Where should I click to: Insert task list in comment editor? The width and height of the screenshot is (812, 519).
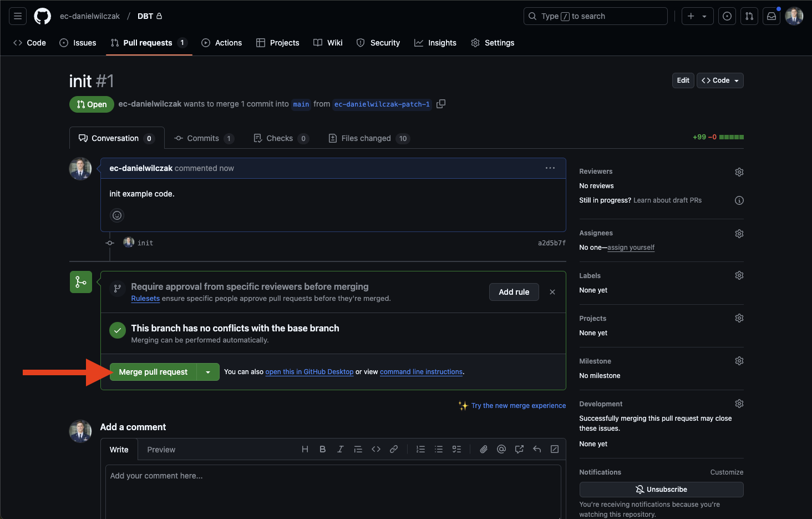click(x=456, y=449)
